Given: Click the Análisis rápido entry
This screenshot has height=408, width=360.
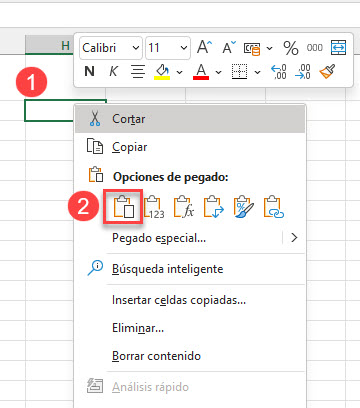Looking at the screenshot, I should [x=190, y=387].
